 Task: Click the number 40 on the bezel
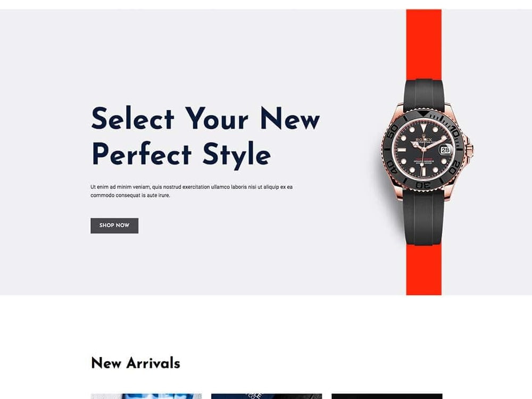[392, 167]
